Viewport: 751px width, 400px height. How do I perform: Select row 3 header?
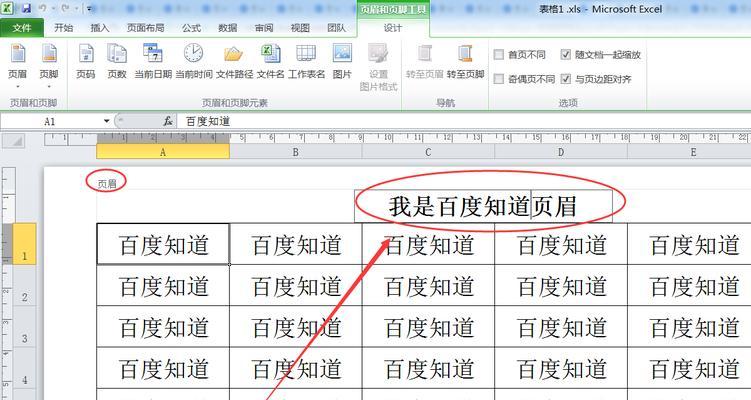(24, 327)
